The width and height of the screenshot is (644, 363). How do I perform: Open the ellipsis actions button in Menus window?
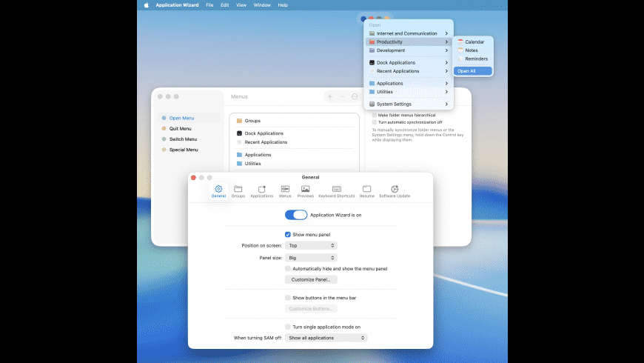(x=355, y=96)
